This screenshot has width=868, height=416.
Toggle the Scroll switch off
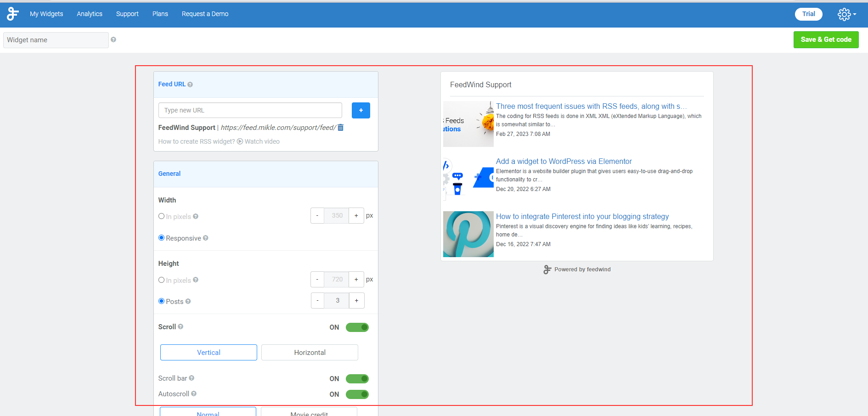pyautogui.click(x=357, y=327)
